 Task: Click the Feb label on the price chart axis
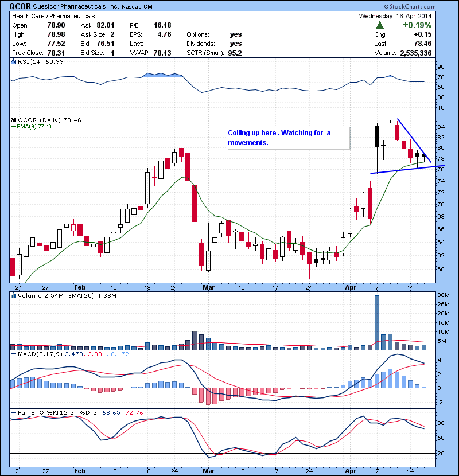[80, 287]
